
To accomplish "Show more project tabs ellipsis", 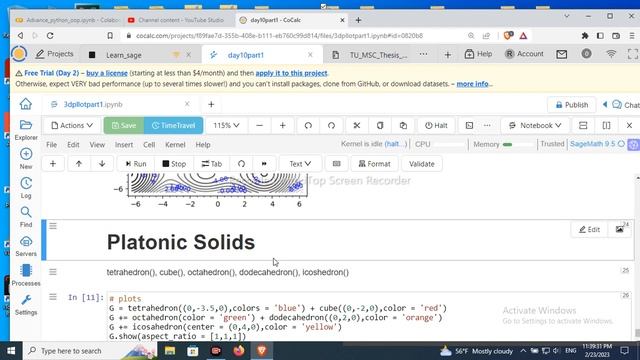I will coord(423,54).
